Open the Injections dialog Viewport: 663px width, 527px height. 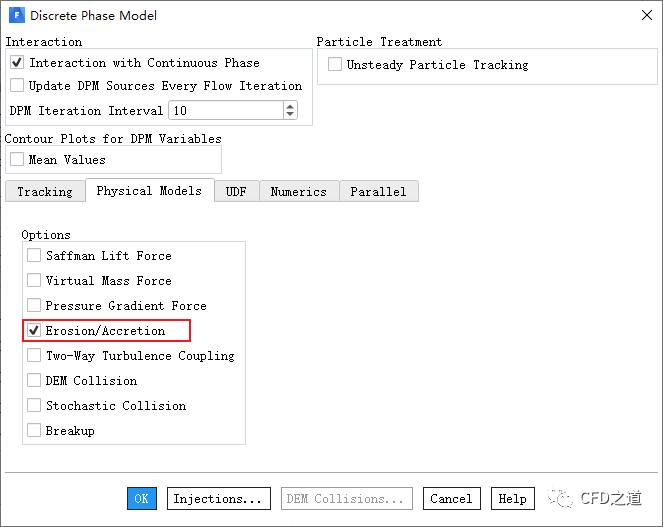(x=218, y=499)
